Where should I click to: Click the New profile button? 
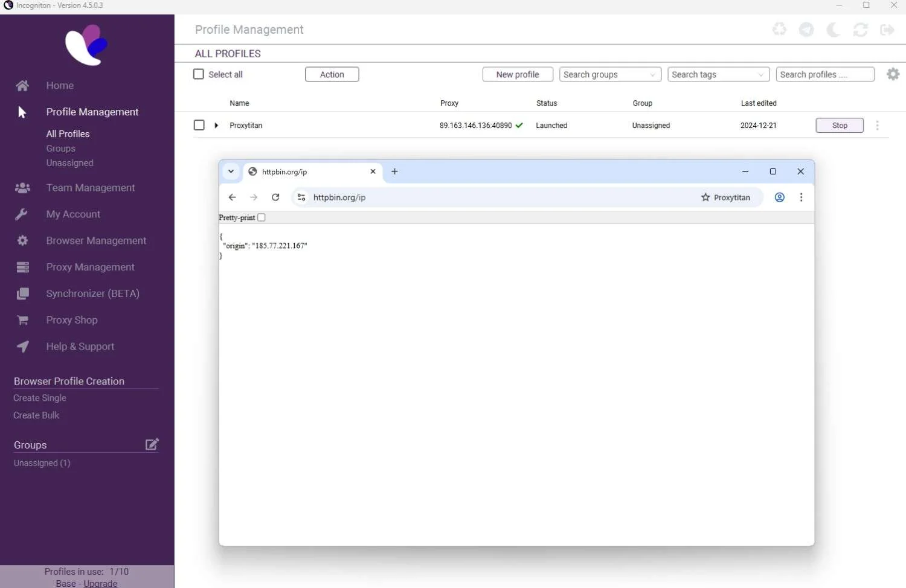point(518,74)
